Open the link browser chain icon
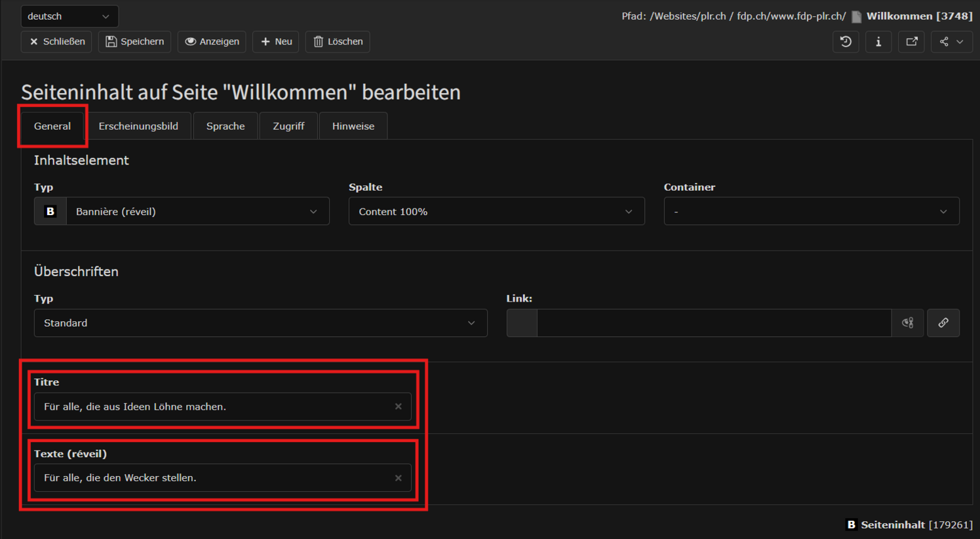980x539 pixels. [x=943, y=323]
